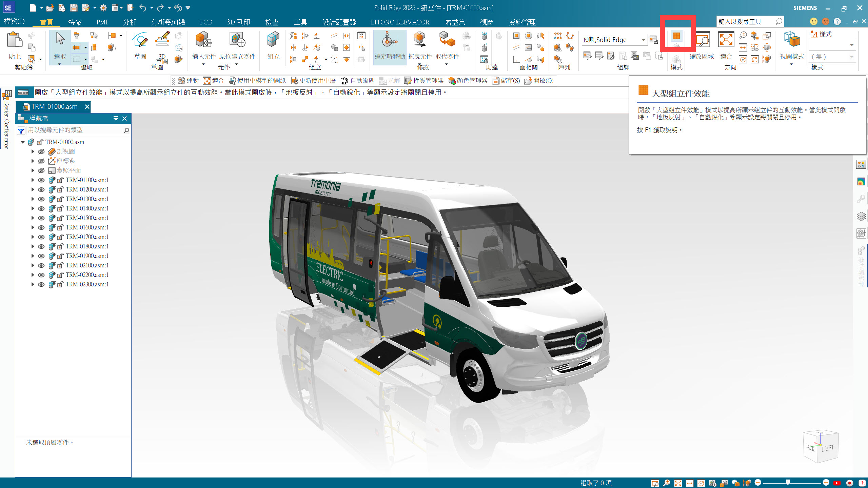Show the hidden Coordinate Systems (座標系) node
Image resolution: width=868 pixels, height=488 pixels.
41,161
